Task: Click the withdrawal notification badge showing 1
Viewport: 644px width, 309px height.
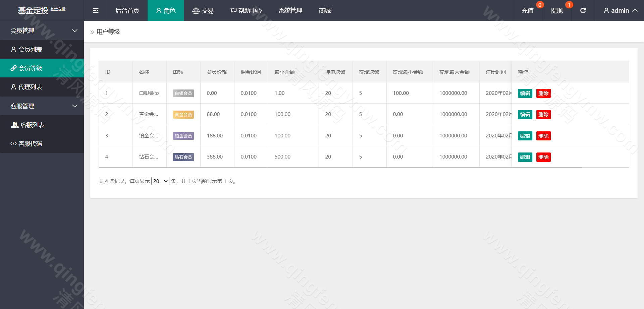Action: [569, 5]
